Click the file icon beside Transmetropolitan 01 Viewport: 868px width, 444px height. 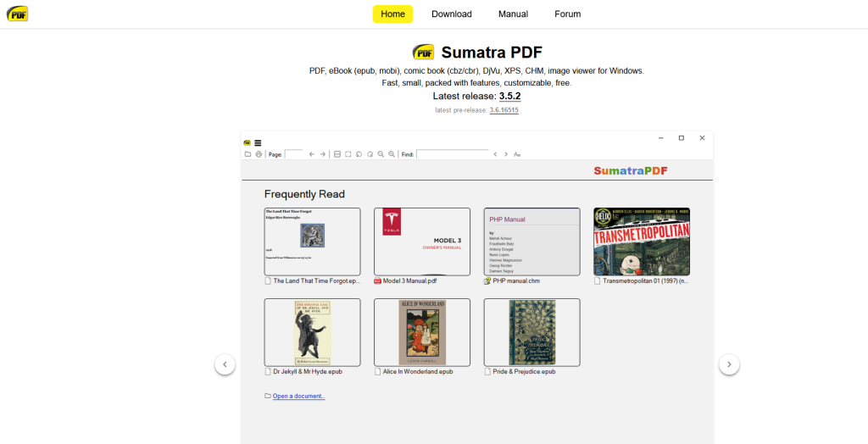pyautogui.click(x=598, y=281)
